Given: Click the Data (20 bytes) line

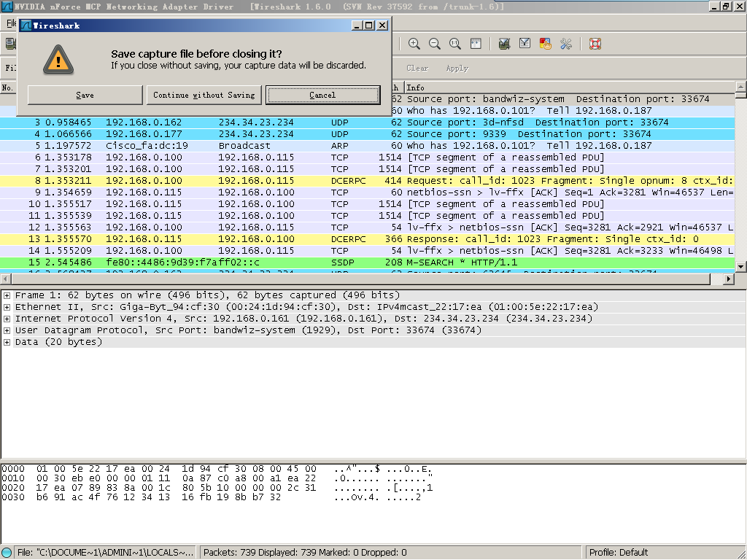Looking at the screenshot, I should pos(58,342).
